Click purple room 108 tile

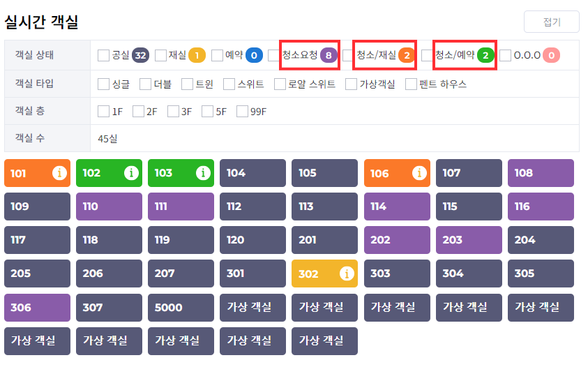tap(541, 173)
